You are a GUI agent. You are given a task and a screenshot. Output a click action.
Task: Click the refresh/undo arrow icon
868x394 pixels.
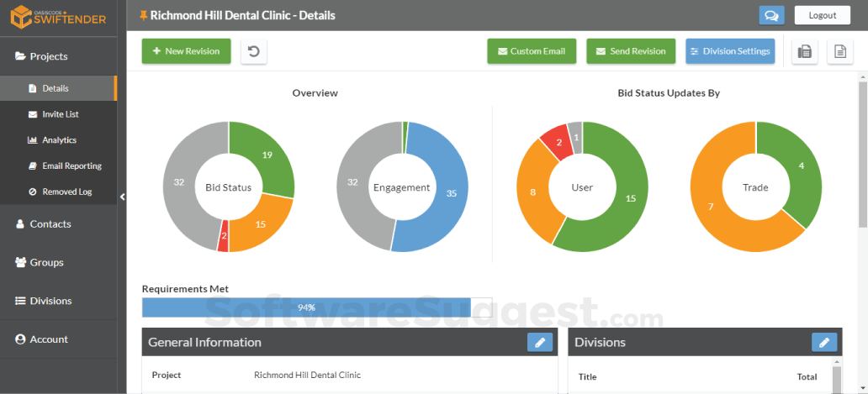point(253,51)
